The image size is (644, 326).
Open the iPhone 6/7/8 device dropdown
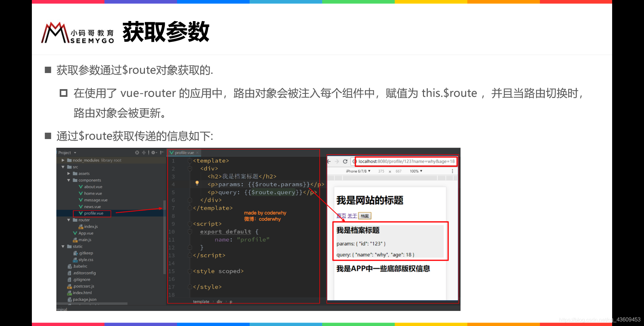pos(358,171)
